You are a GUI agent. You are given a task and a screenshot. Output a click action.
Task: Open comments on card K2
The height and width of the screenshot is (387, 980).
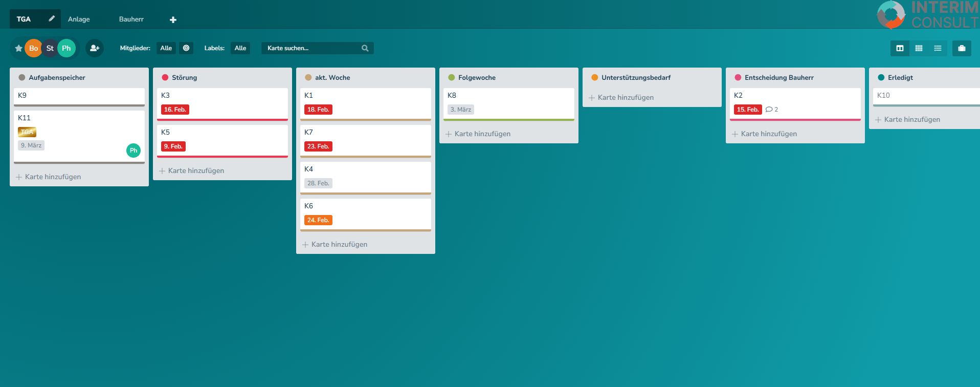772,110
